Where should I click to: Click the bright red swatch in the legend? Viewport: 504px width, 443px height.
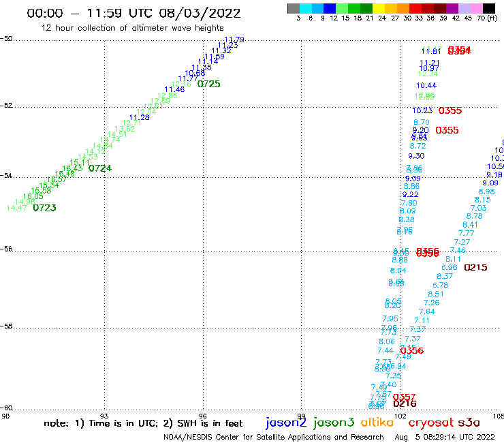415,8
